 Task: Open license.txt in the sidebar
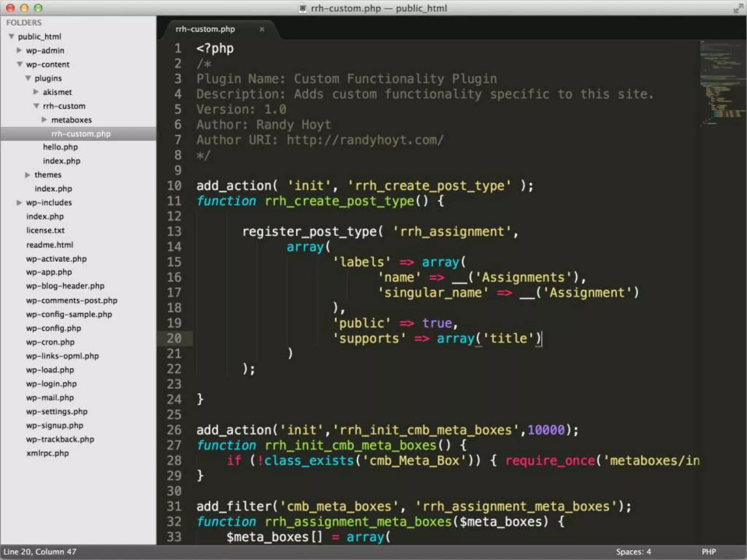(x=45, y=230)
